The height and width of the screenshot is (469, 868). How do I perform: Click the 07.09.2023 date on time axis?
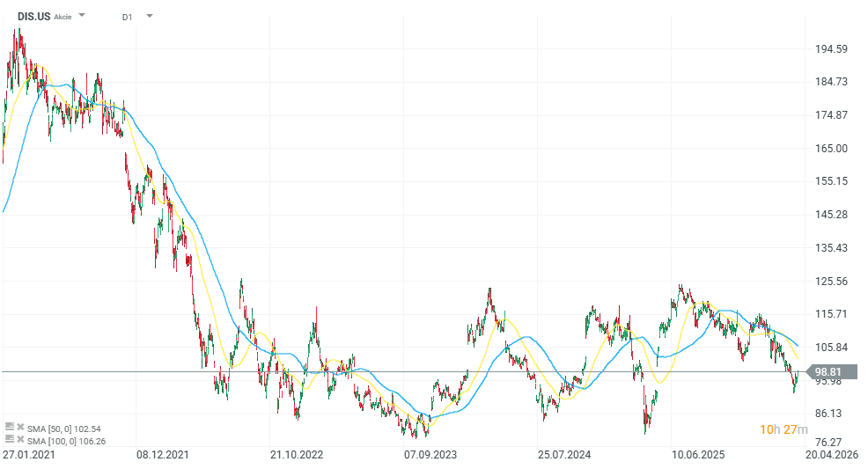(x=429, y=456)
